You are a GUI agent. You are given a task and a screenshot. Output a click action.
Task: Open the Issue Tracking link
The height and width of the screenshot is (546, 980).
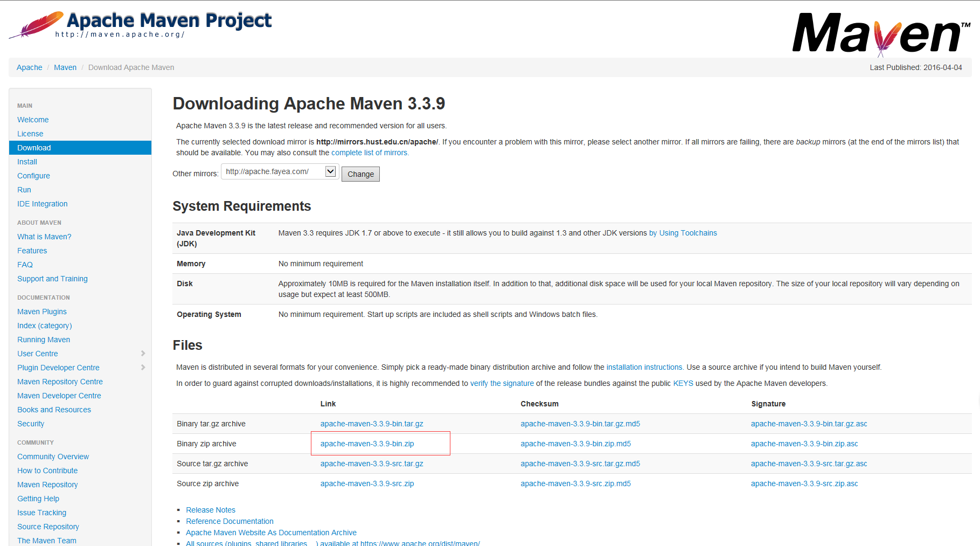click(41, 513)
